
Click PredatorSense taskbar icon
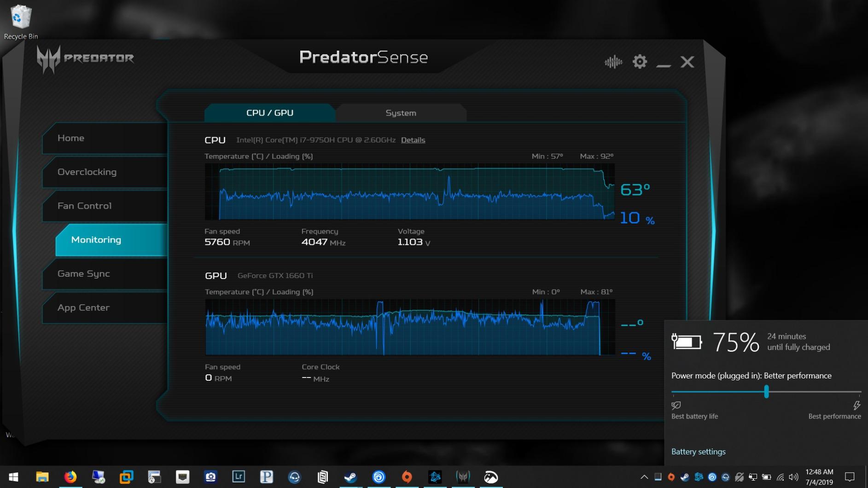pyautogui.click(x=463, y=477)
